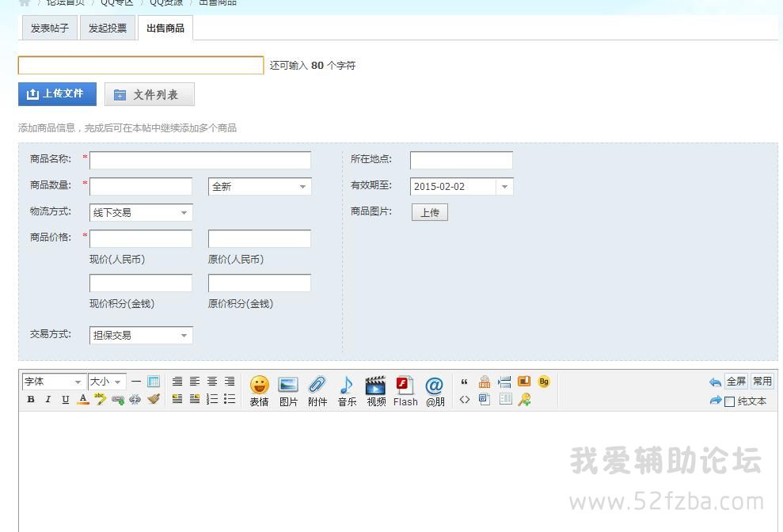
Task: Click the float left icon
Action: (x=177, y=399)
